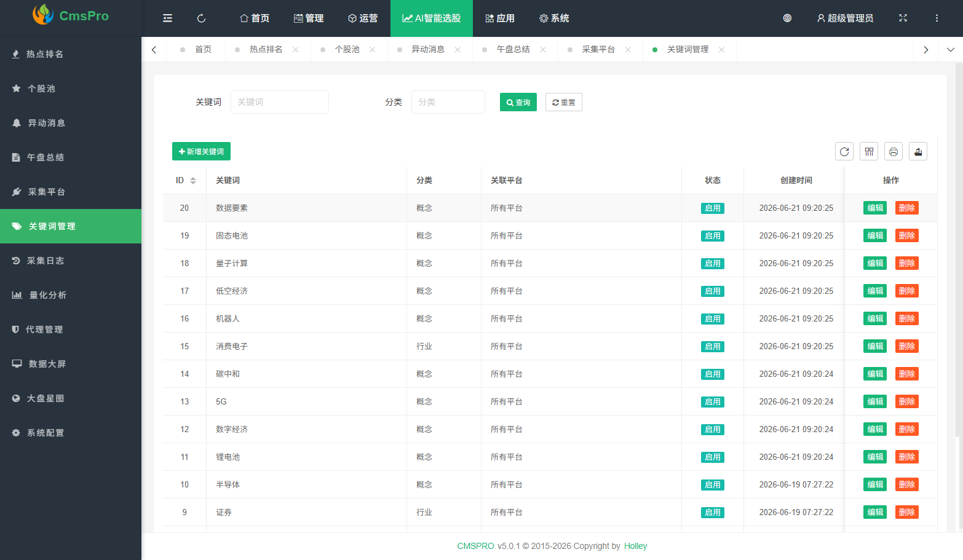The width and height of the screenshot is (963, 560).
Task: Toggle the 启用 status for 5G row
Action: pos(713,402)
